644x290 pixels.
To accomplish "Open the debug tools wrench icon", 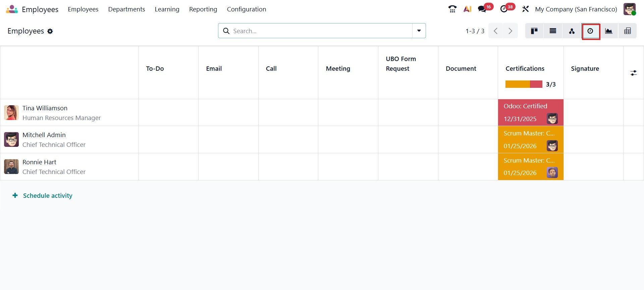I will [525, 9].
